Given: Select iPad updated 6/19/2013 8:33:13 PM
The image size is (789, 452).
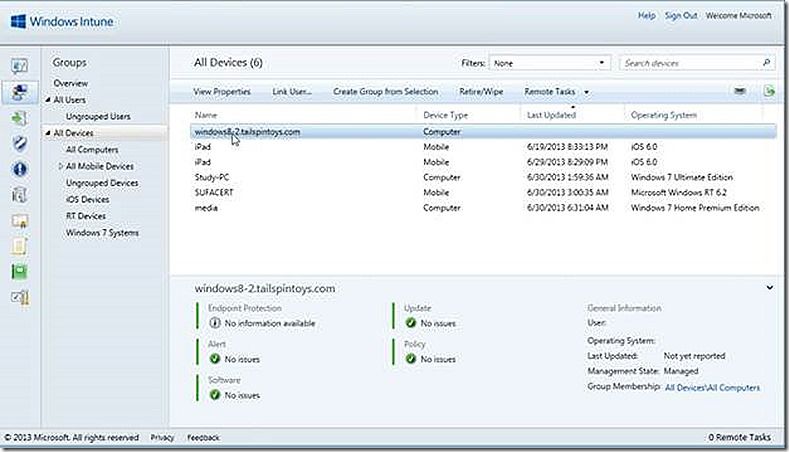Looking at the screenshot, I should tap(483, 147).
